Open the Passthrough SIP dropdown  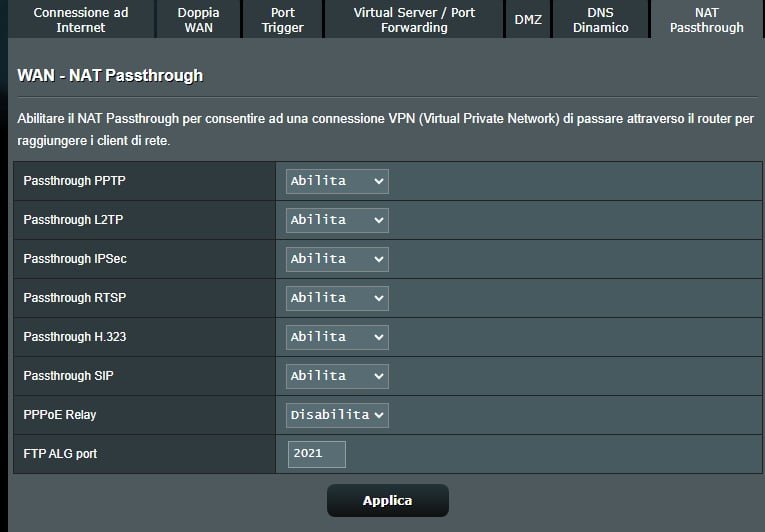click(x=337, y=376)
